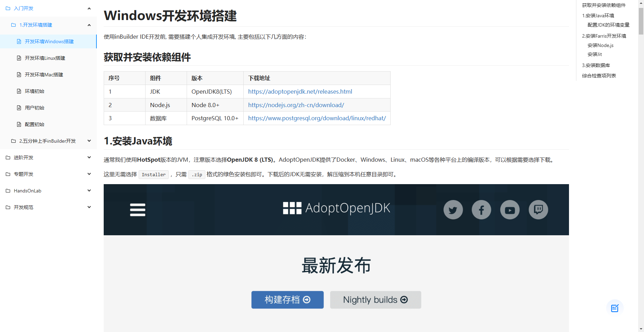Expand the HandsOnLab chevron

pyautogui.click(x=89, y=191)
